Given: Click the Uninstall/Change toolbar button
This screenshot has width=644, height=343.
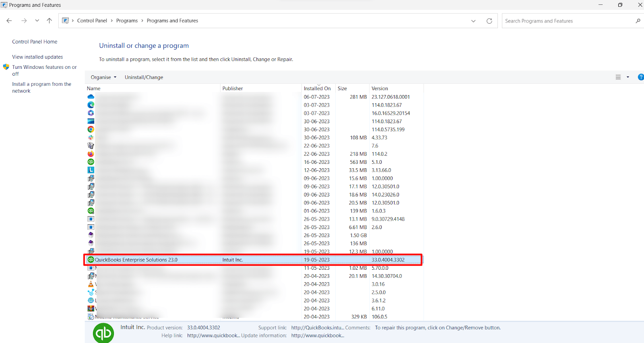Looking at the screenshot, I should pyautogui.click(x=144, y=77).
